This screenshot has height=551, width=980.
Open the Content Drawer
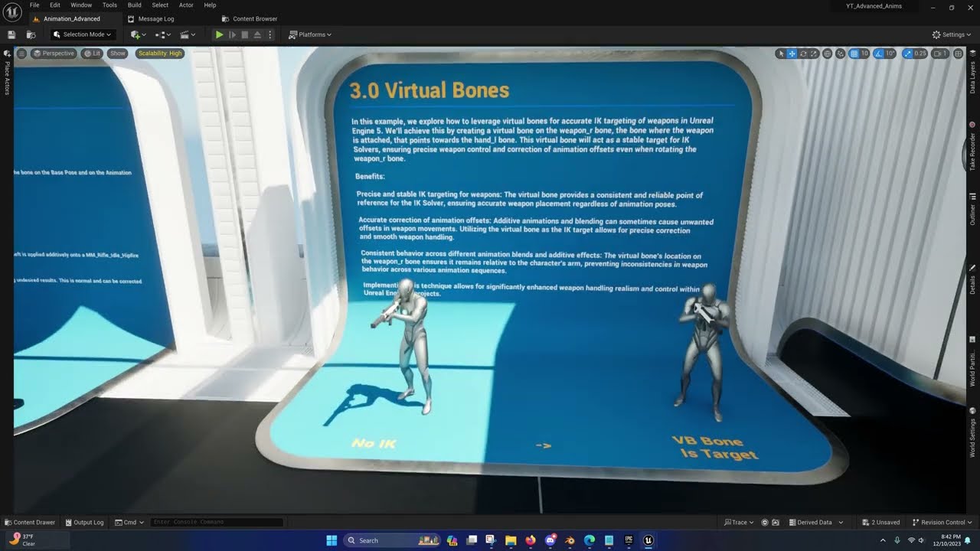click(x=30, y=522)
